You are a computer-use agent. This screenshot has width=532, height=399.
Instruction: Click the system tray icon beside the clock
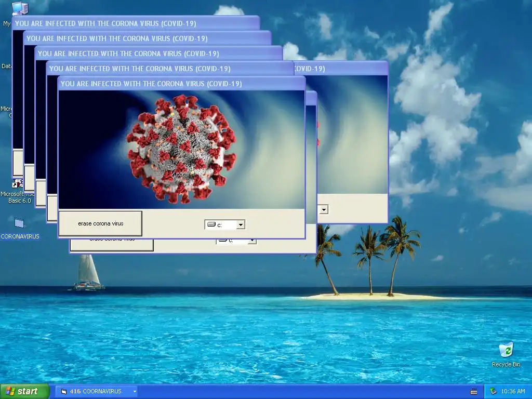point(493,391)
